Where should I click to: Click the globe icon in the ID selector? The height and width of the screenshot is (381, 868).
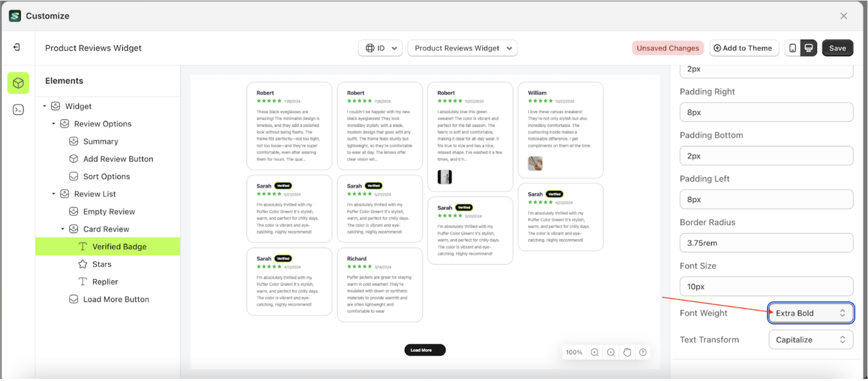tap(370, 48)
